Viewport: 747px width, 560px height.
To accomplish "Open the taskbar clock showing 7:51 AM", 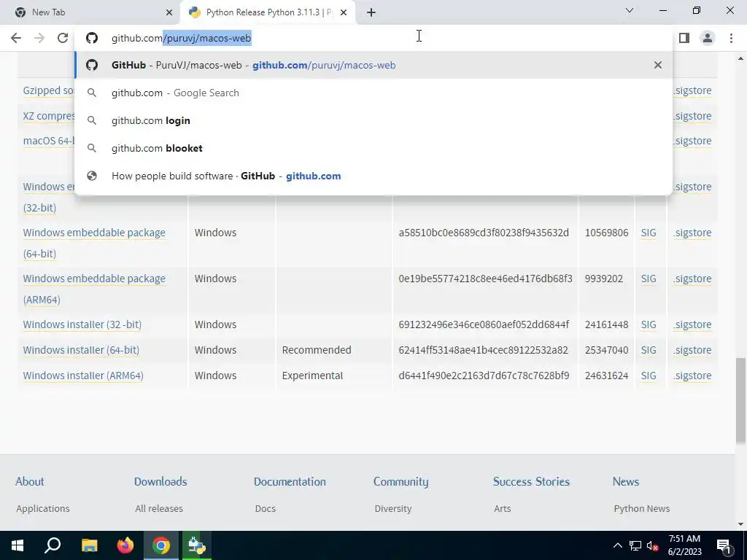I will pyautogui.click(x=684, y=545).
